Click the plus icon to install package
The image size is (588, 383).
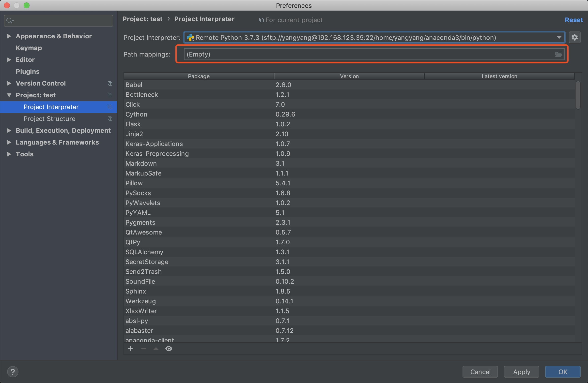pos(130,348)
